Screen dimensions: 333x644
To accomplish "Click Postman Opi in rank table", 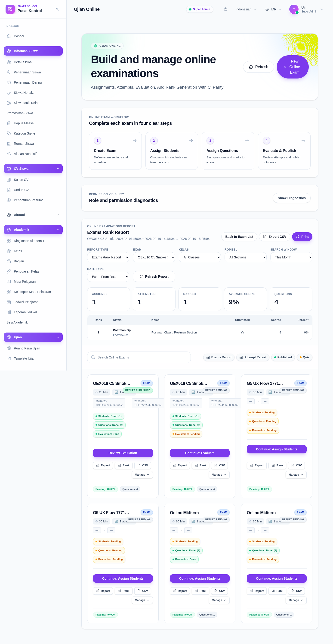I will click(122, 330).
